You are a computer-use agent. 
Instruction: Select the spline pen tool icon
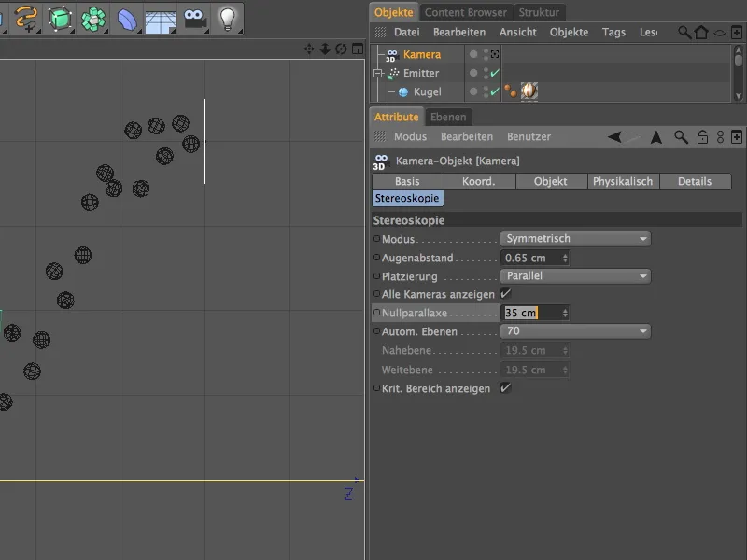point(26,19)
